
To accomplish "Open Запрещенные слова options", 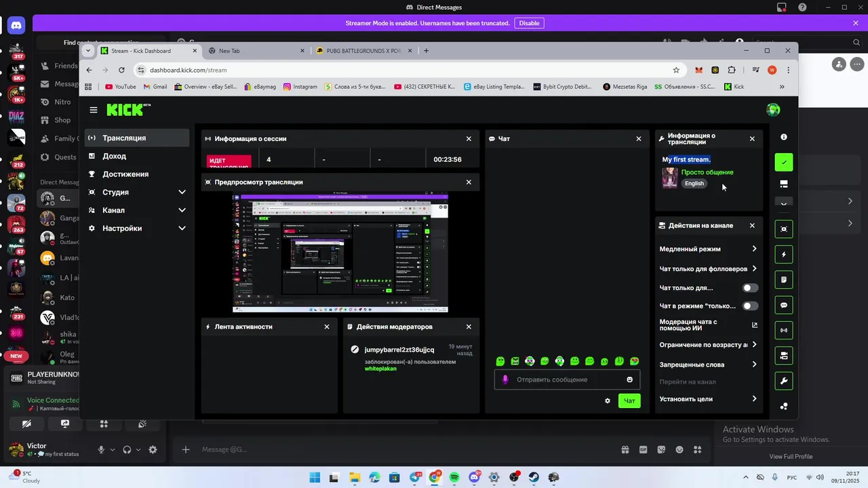I will pyautogui.click(x=708, y=365).
